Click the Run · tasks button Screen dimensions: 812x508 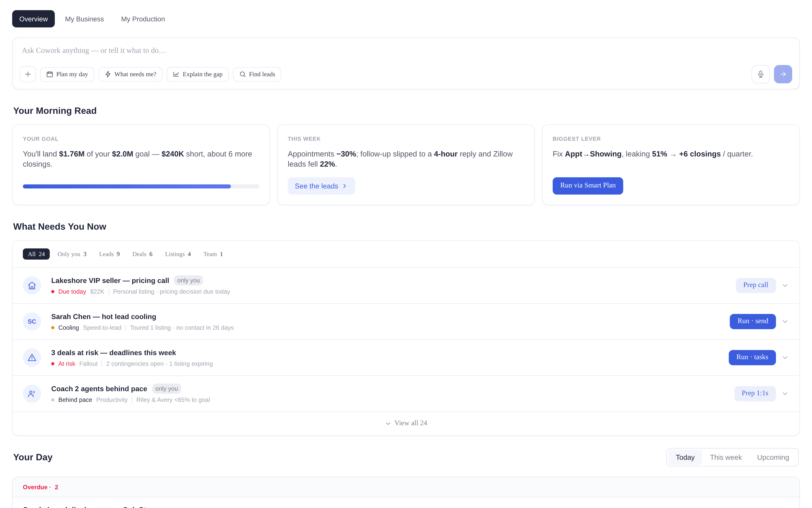pos(752,357)
